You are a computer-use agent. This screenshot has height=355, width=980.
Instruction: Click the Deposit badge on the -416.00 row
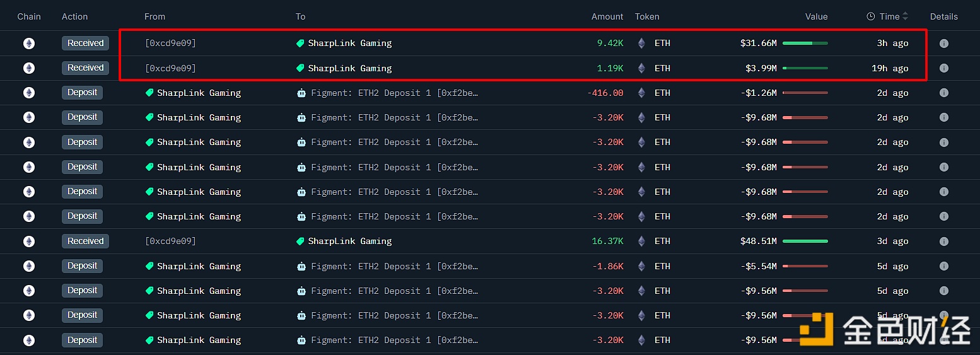coord(82,93)
